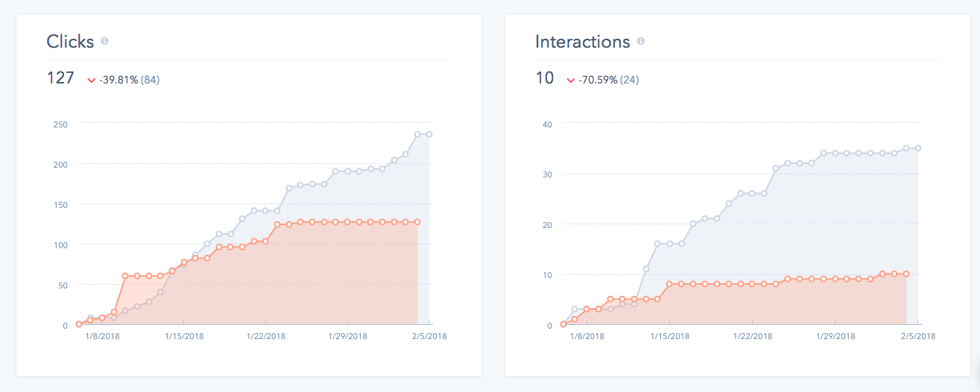Click the info icon beside Interactions title

[x=641, y=42]
